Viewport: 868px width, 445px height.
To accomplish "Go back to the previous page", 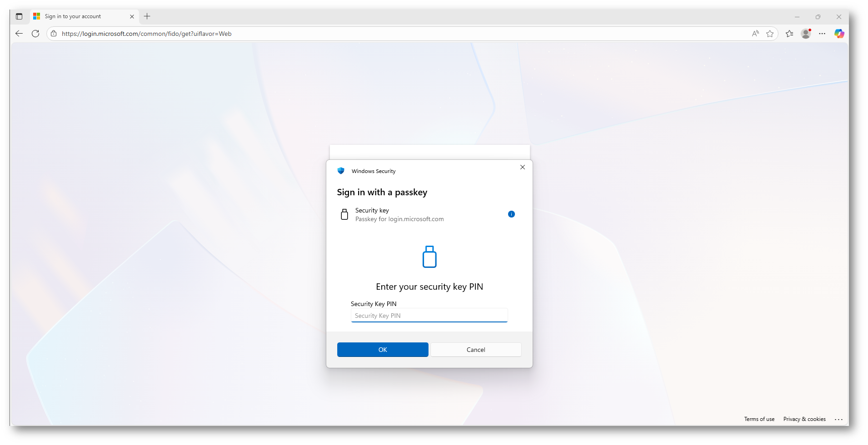I will [19, 34].
